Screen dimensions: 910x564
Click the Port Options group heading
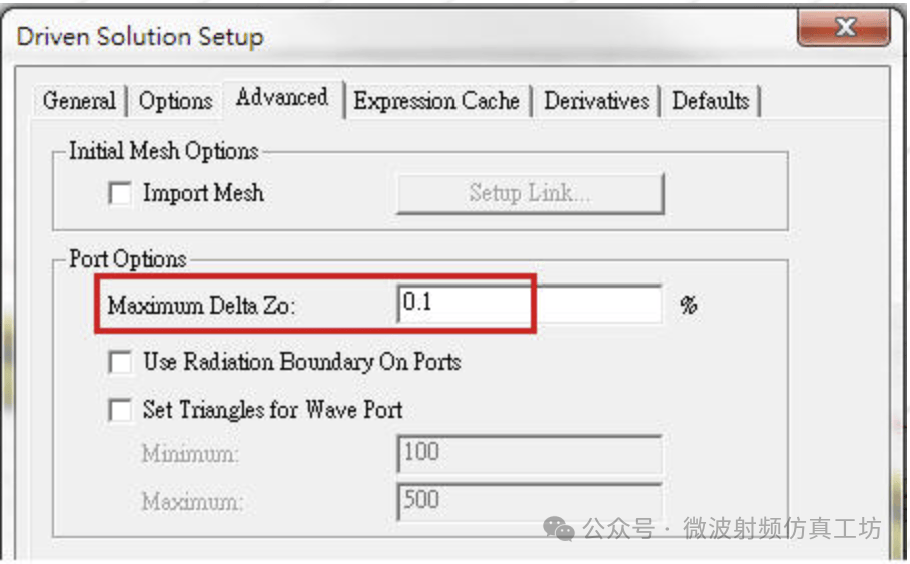127,260
